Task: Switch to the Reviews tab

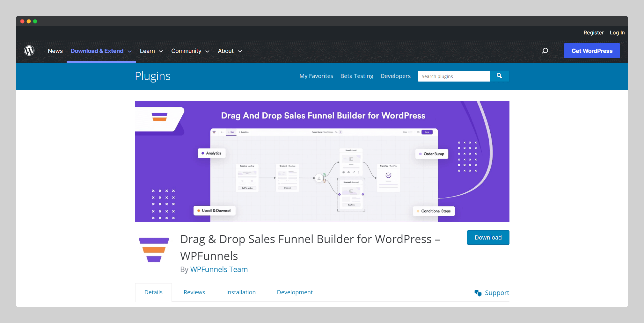Action: pyautogui.click(x=194, y=292)
